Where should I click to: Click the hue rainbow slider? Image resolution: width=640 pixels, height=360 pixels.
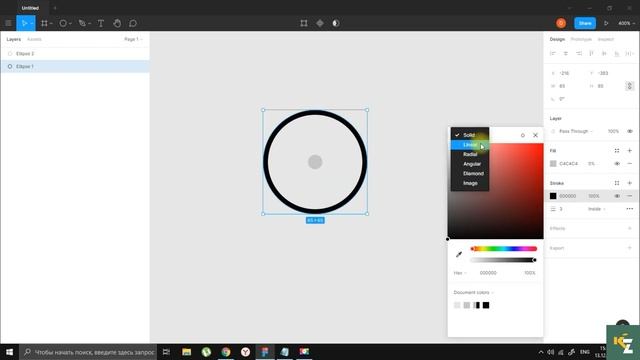click(x=504, y=249)
